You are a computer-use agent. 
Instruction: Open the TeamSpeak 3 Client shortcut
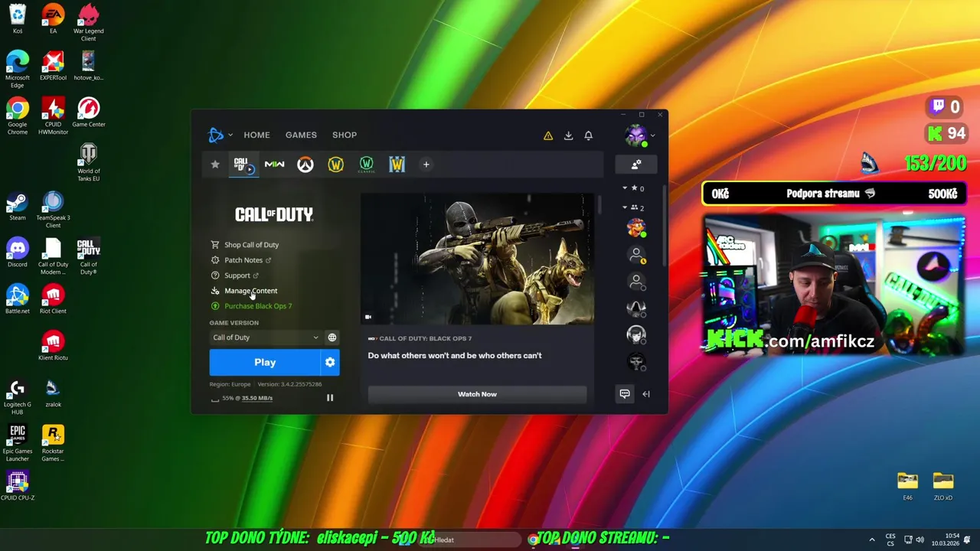pos(53,210)
